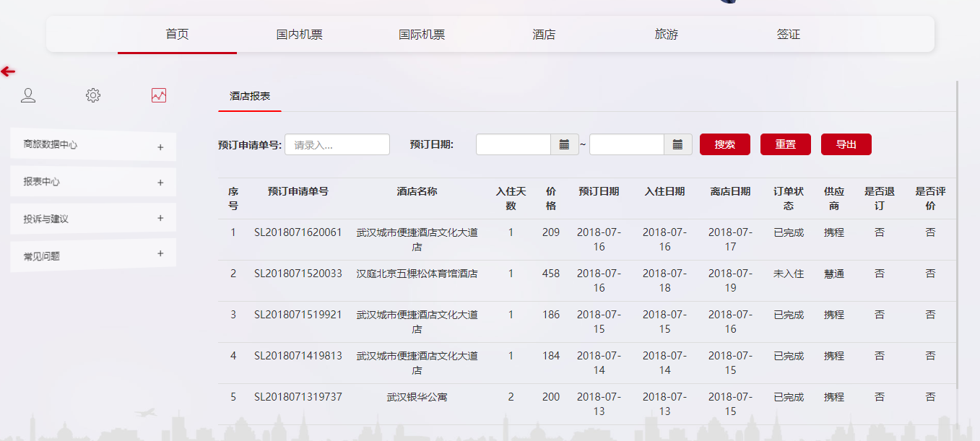The width and height of the screenshot is (980, 441).
Task: Select the 酒店报表 tab
Action: point(250,96)
